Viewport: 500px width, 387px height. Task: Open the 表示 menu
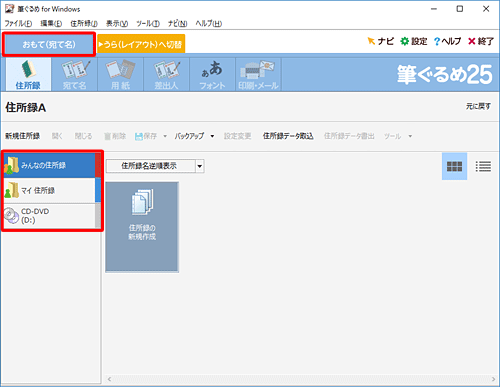pos(117,23)
